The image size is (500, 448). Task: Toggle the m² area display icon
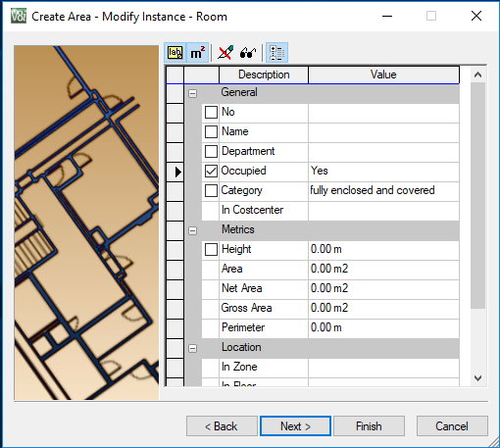point(197,53)
